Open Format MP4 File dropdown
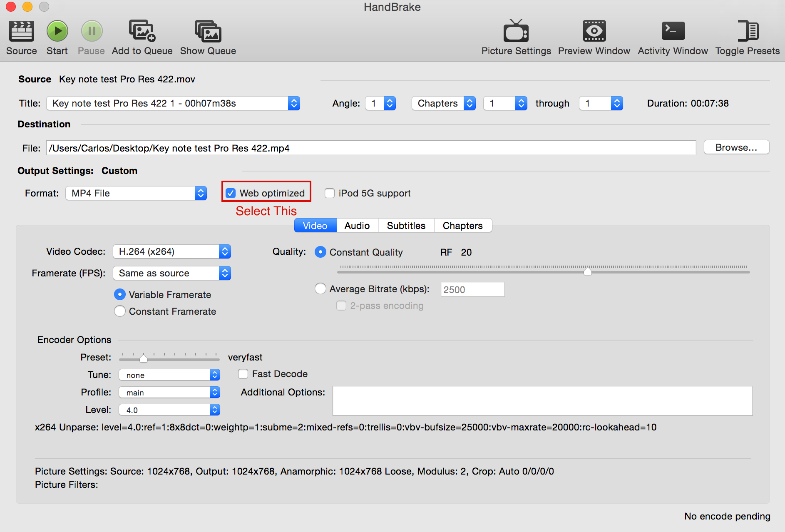Screen dimensions: 785x532 click(x=136, y=193)
